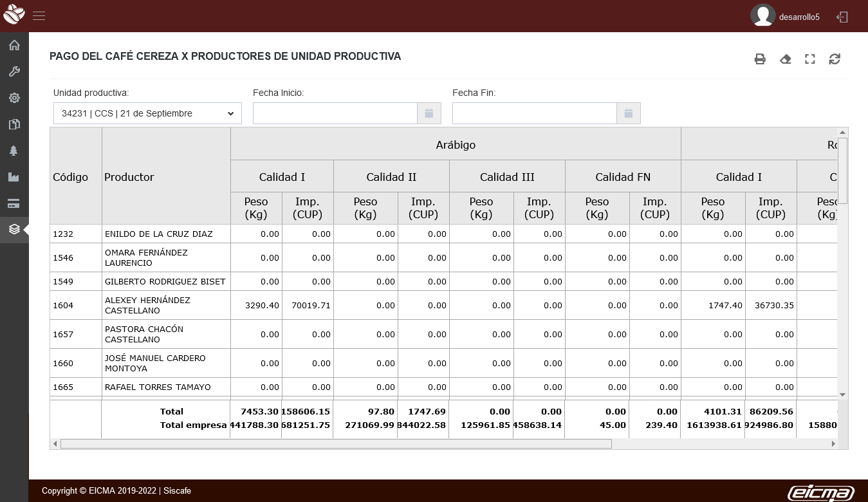The image size is (868, 502).
Task: Refresh the report with the sync icon
Action: tap(835, 59)
